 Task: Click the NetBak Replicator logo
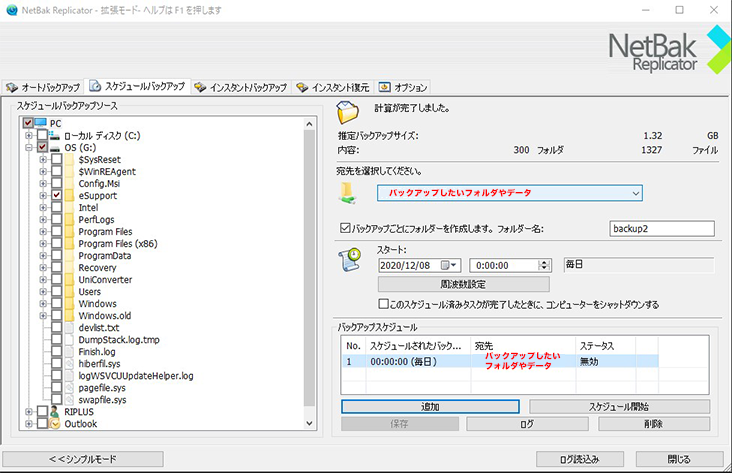669,50
